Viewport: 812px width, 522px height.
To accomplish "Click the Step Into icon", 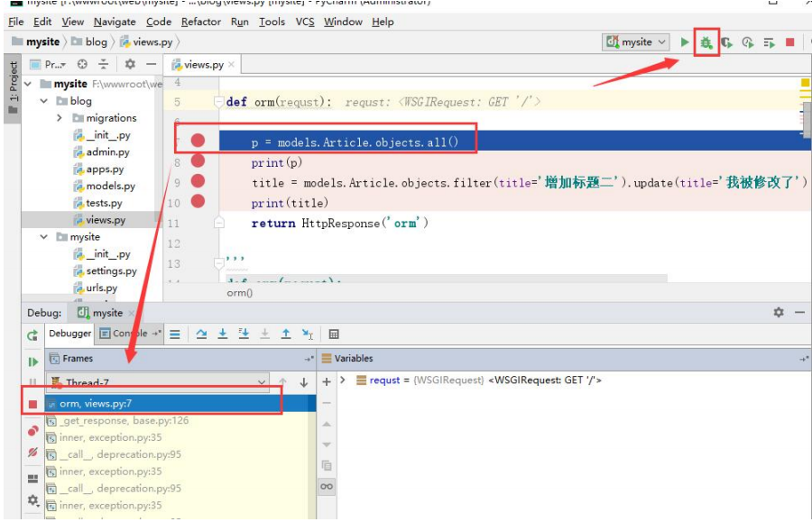I will point(223,334).
